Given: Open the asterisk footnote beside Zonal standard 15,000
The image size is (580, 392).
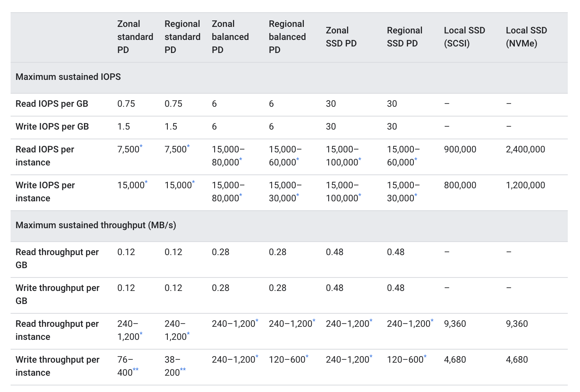Looking at the screenshot, I should coord(146,182).
